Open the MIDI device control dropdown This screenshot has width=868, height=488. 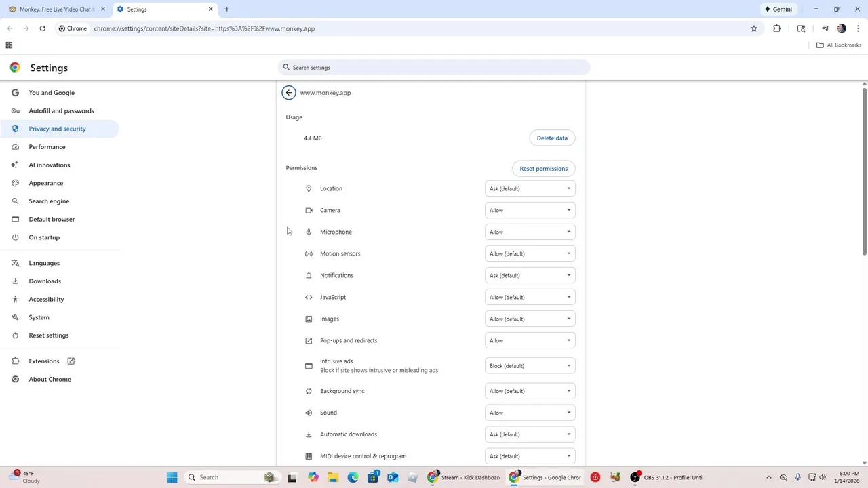(530, 456)
